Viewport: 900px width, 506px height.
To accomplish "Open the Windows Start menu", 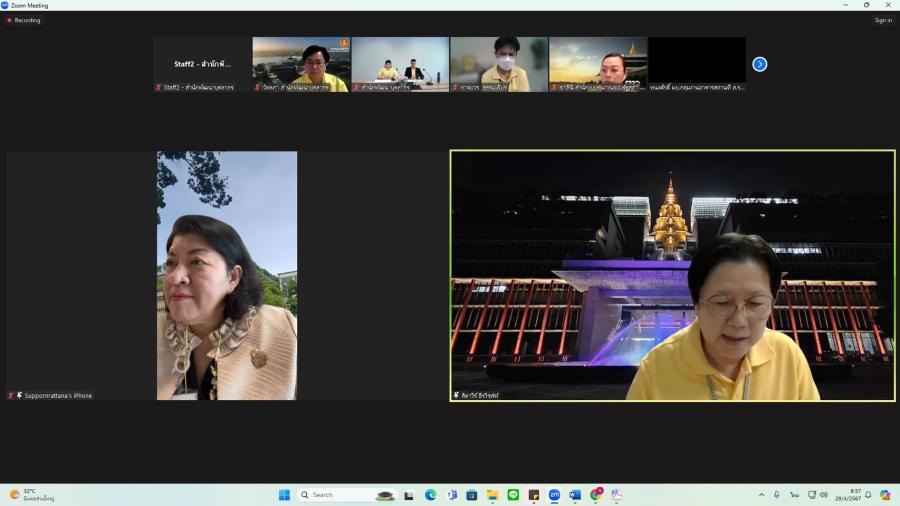I will [x=284, y=495].
